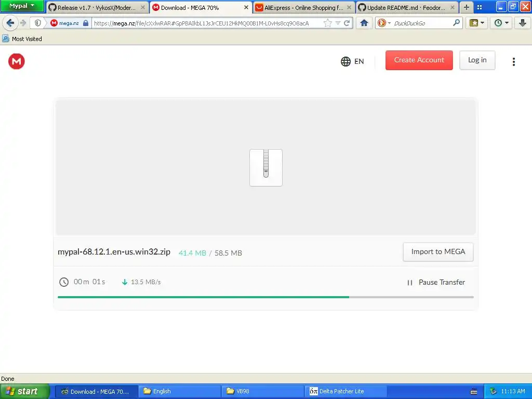
Task: Click the search magnifier icon
Action: point(457,23)
